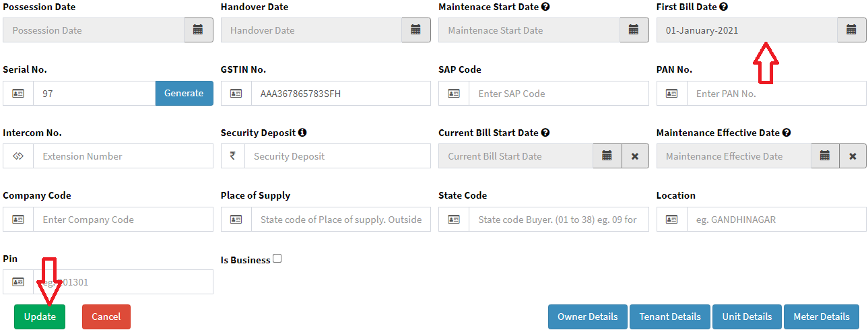Click into the Enter PAN No. field

[776, 94]
